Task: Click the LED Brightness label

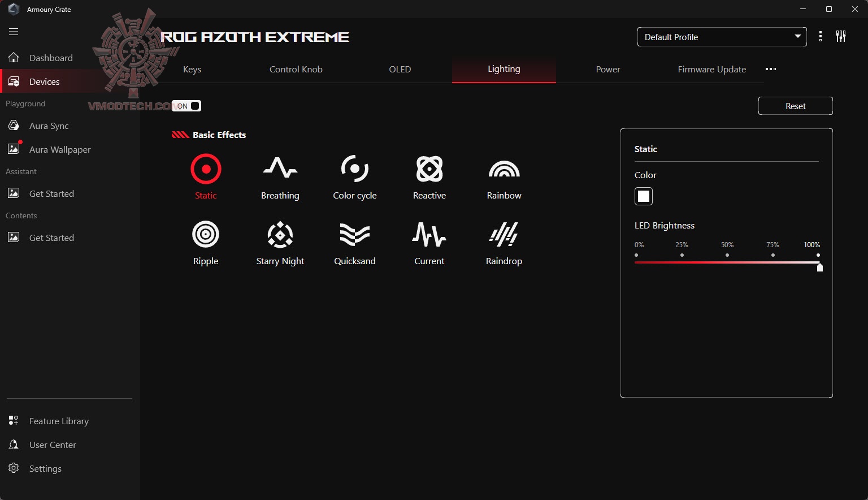Action: [665, 225]
